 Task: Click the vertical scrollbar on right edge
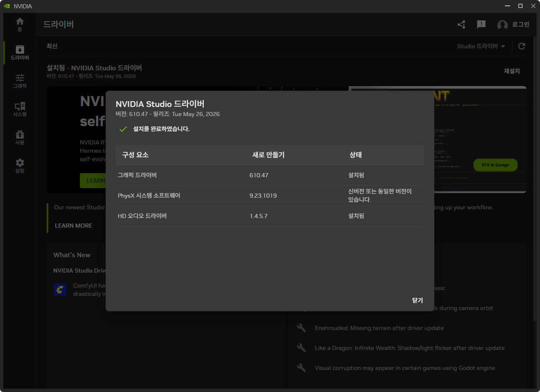click(535, 179)
